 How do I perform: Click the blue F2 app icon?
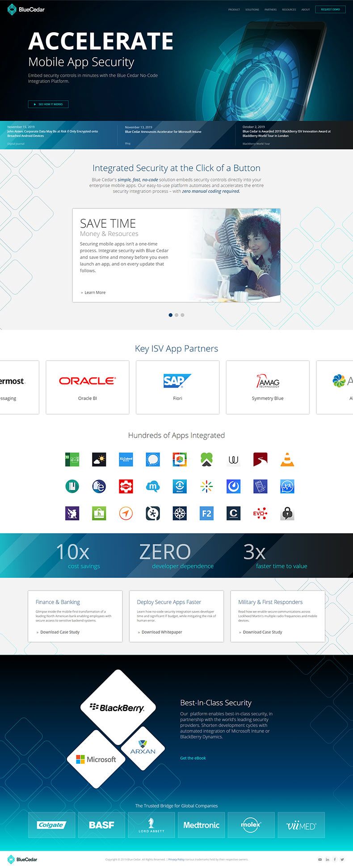pos(206,513)
